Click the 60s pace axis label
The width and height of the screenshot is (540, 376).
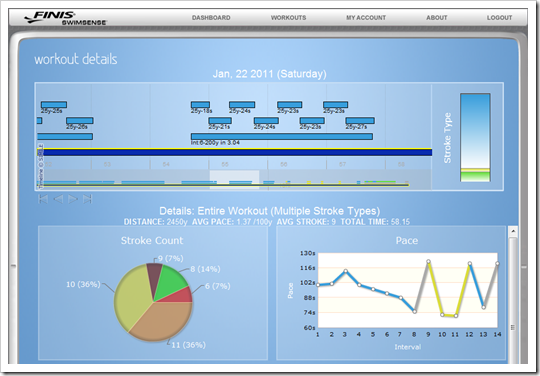pos(309,327)
